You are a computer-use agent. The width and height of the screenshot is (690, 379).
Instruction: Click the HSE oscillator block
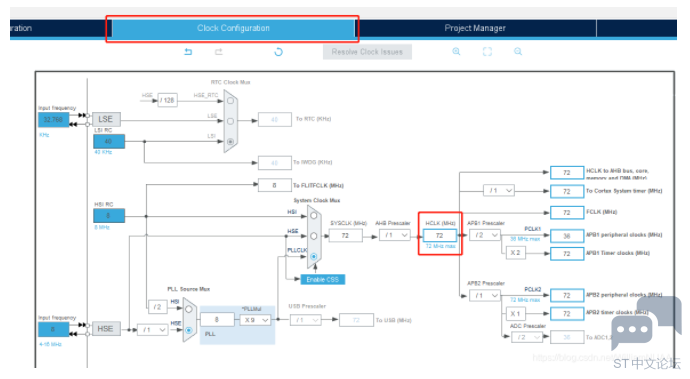[x=106, y=329]
